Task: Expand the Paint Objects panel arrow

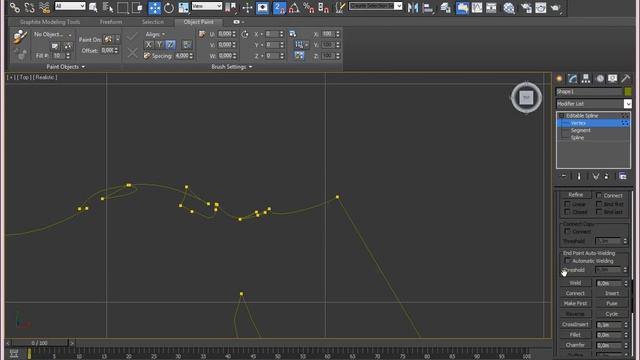Action: [83, 67]
